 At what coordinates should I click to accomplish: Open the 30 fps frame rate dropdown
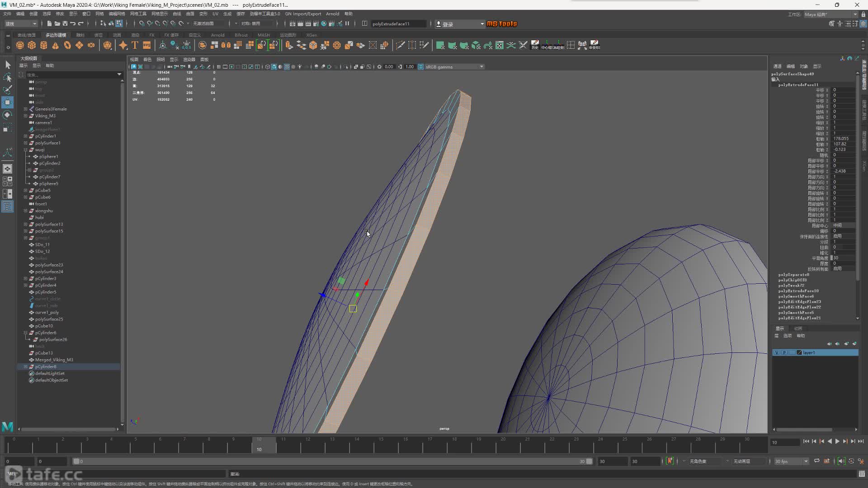click(x=791, y=461)
